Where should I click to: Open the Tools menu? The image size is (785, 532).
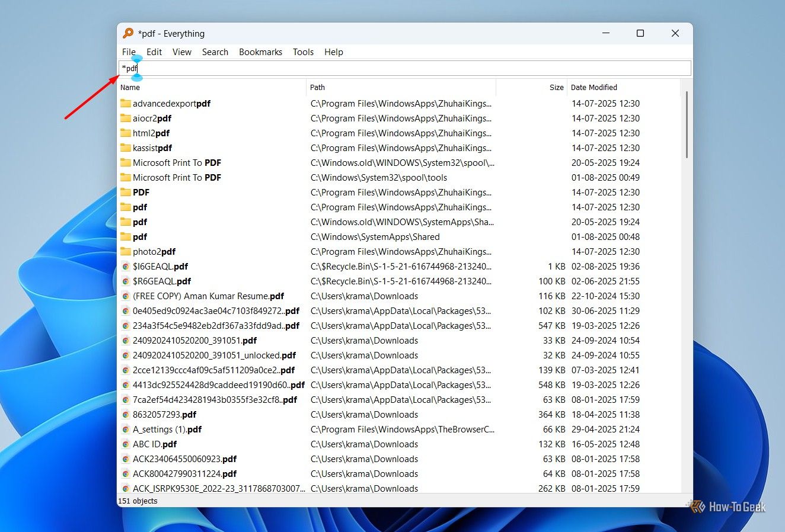tap(303, 52)
